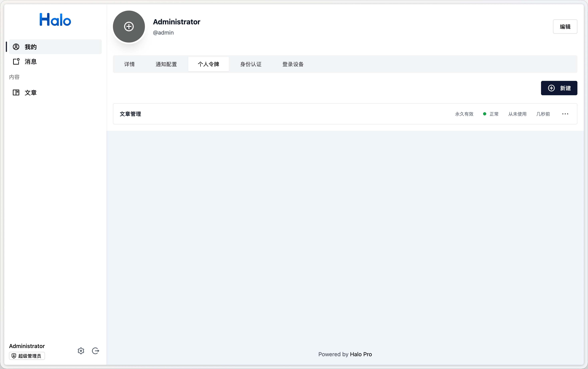Open the three-dot menu for 文章管理 token
This screenshot has height=369, width=588.
click(565, 114)
